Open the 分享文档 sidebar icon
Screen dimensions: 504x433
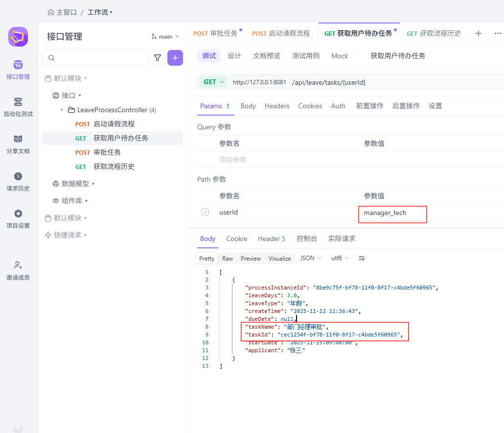18,143
